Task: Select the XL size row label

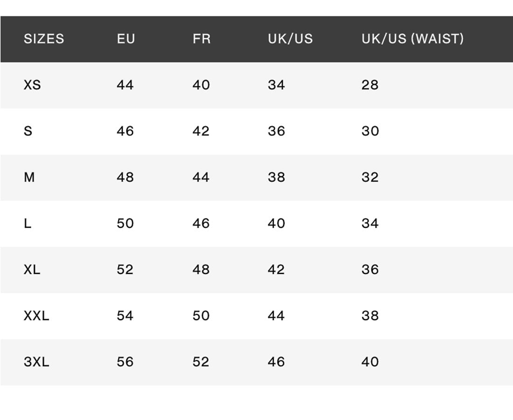Action: click(32, 270)
